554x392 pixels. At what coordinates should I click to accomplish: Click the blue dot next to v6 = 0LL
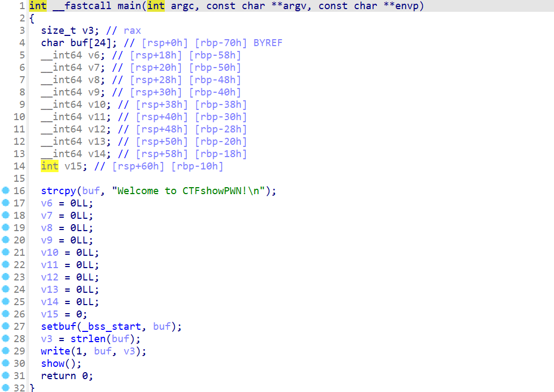click(x=5, y=203)
